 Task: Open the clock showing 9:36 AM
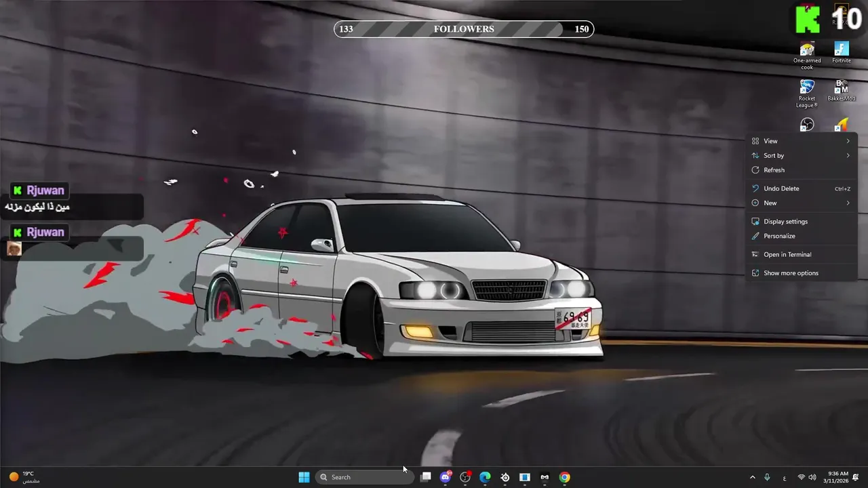point(835,477)
